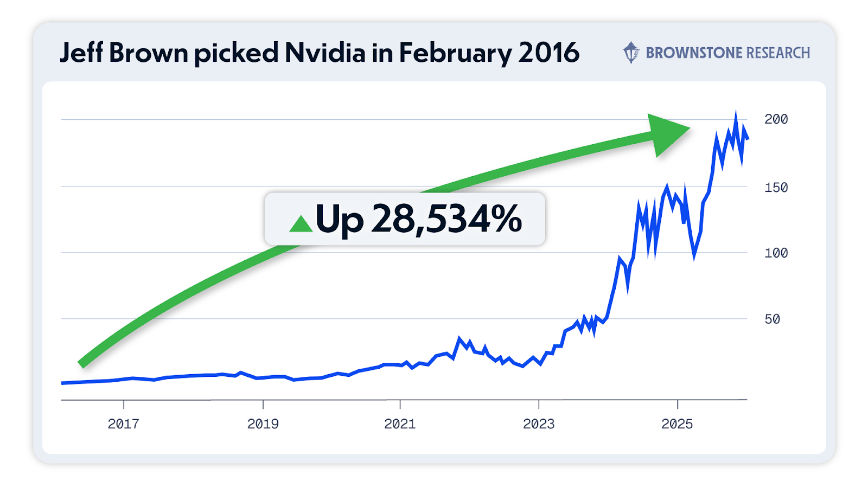Click the Brownstone Research shield logo icon

[631, 53]
